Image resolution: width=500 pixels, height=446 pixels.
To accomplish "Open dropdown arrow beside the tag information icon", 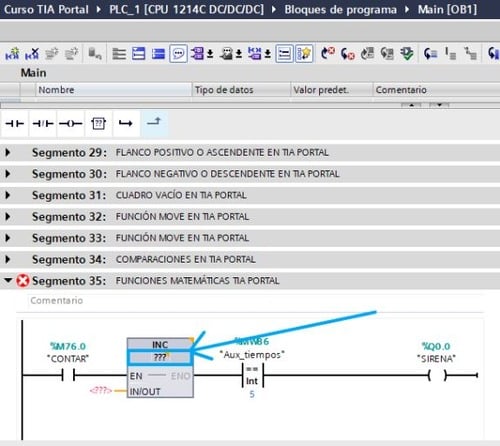I will pos(239,54).
